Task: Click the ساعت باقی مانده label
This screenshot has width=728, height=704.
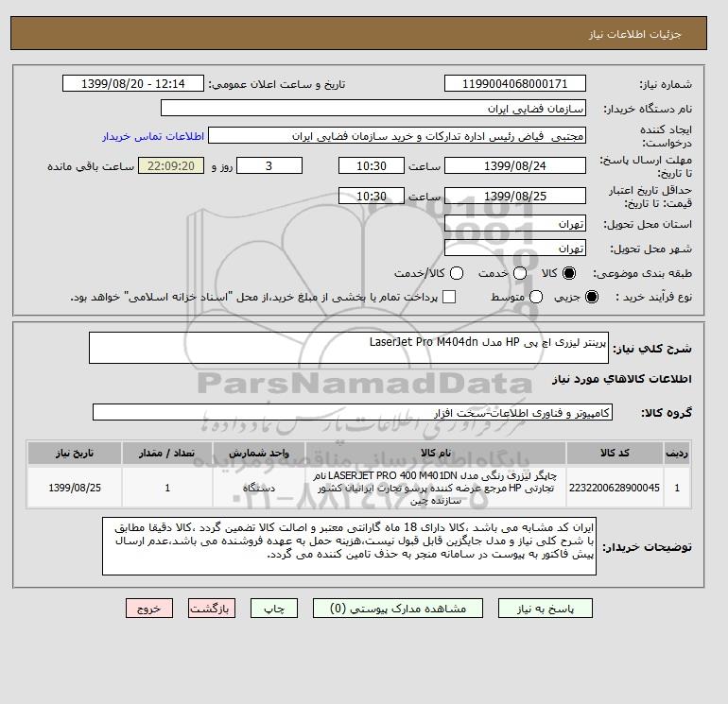Action: (91, 166)
